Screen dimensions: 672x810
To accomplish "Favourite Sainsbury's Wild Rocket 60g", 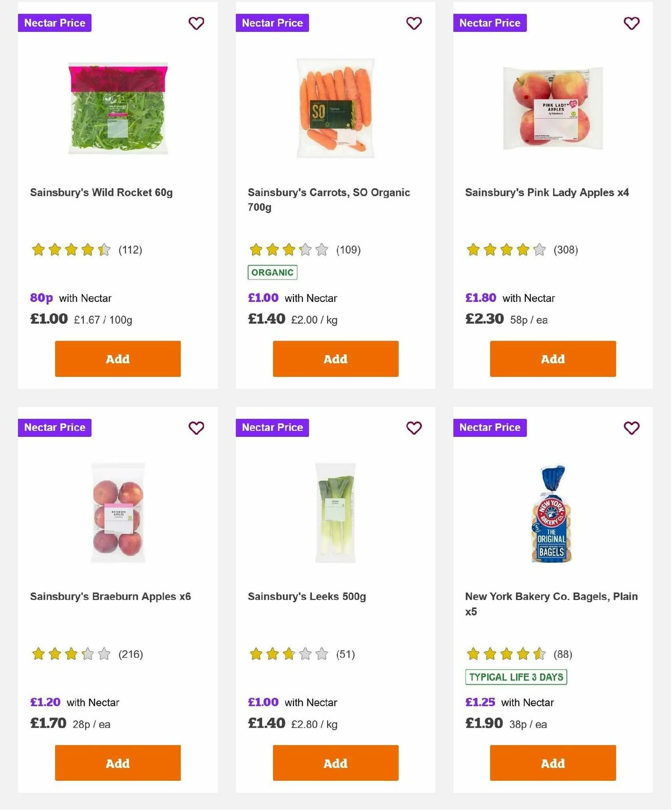I will point(196,23).
